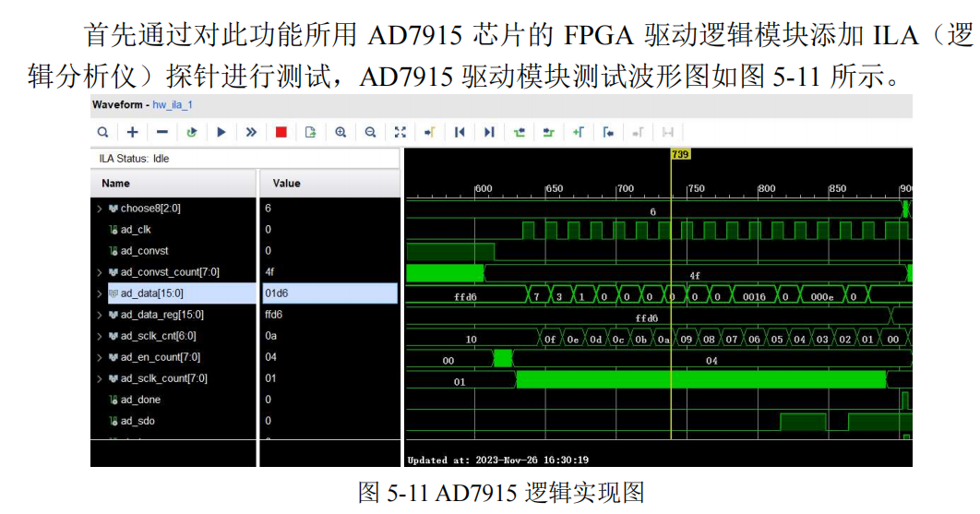The width and height of the screenshot is (980, 514).
Task: Expand the choose8[2:0] bus
Action: coord(100,209)
